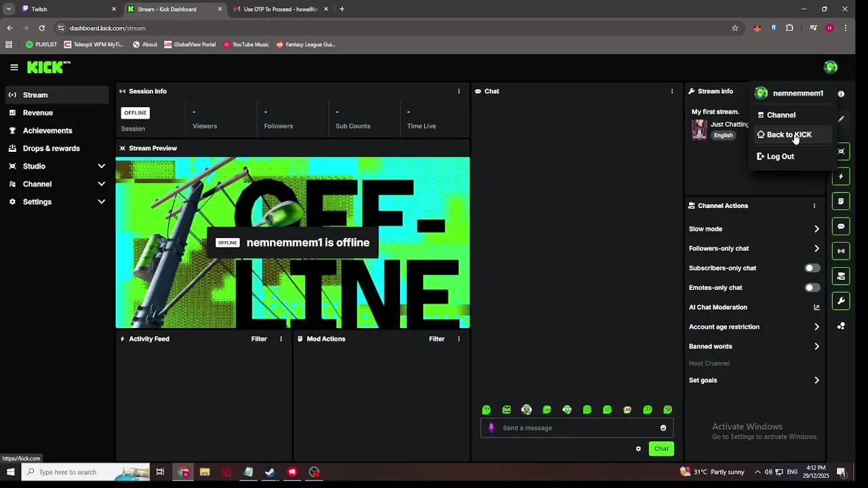Select Stream in the sidebar
The width and height of the screenshot is (868, 488).
tap(57, 95)
